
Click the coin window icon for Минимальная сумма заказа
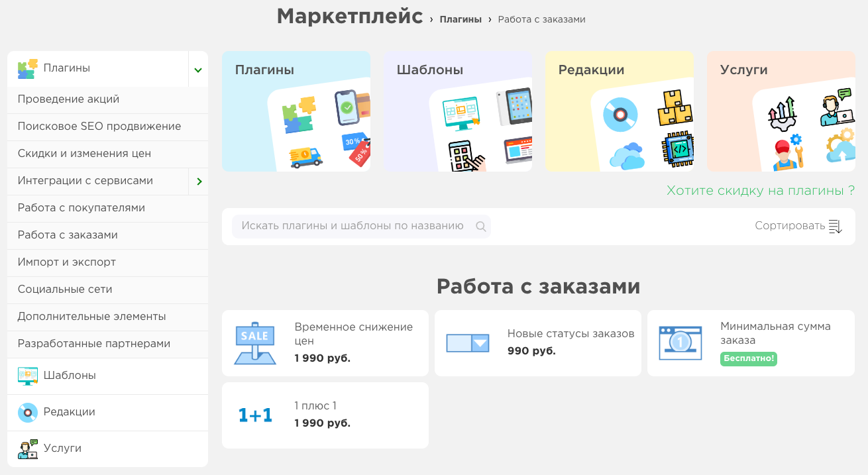click(x=680, y=343)
